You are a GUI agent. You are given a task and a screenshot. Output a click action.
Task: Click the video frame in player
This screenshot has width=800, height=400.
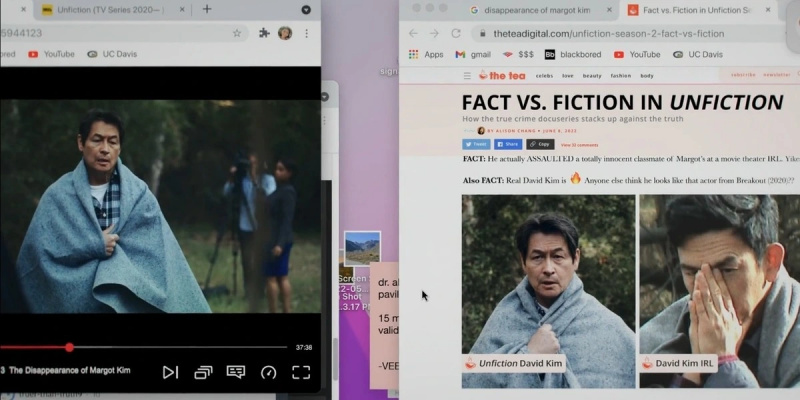(x=160, y=206)
